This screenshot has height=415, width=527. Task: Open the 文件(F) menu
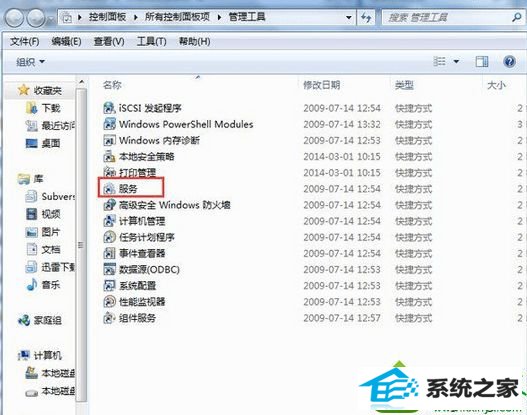25,41
